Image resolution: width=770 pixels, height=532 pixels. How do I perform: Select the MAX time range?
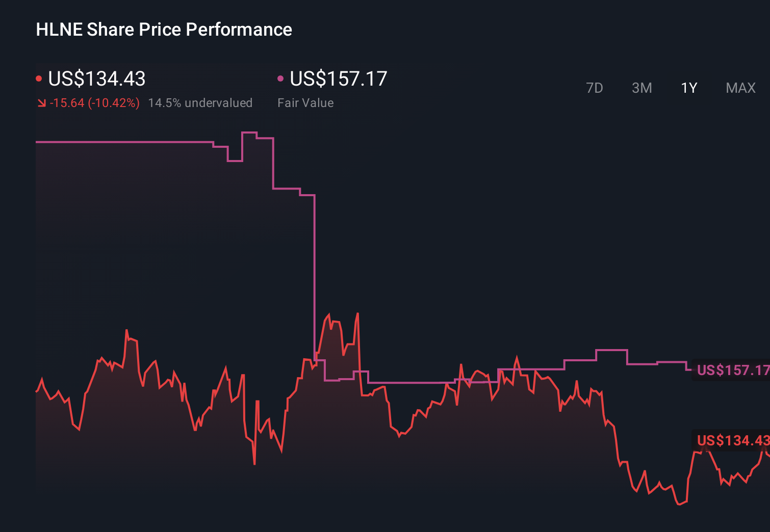[x=740, y=88]
